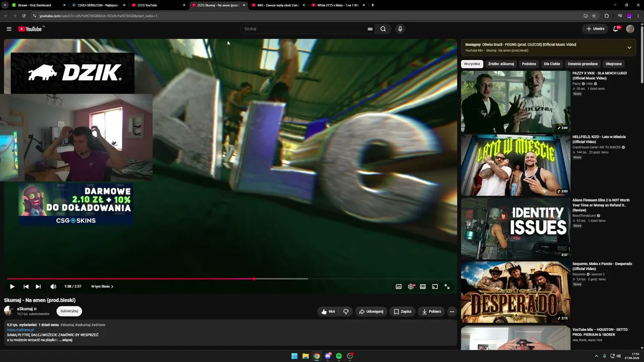Play the paused video
This screenshot has height=362, width=644.
point(12,287)
